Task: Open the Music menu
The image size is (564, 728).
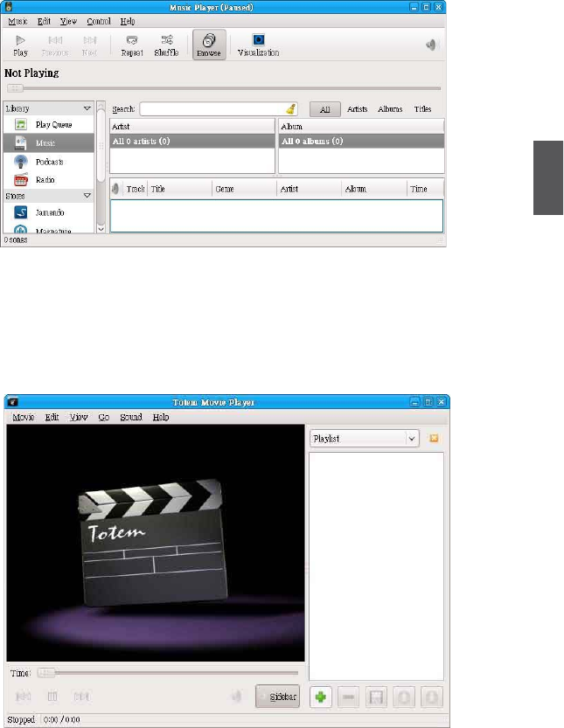Action: (17, 21)
